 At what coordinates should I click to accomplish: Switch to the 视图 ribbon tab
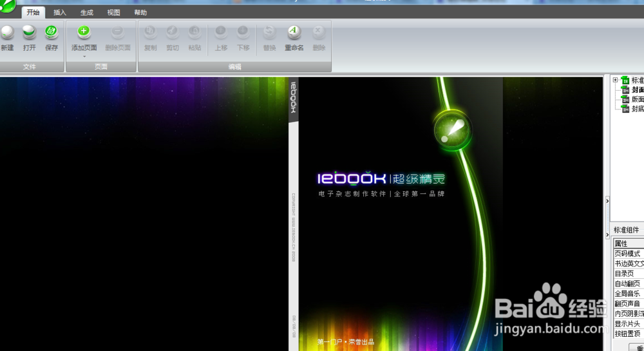pyautogui.click(x=114, y=13)
